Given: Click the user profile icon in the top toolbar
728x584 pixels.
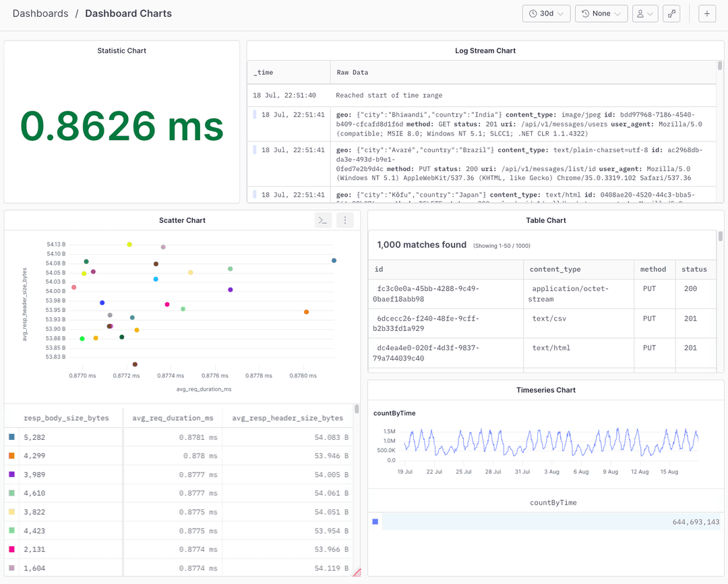Looking at the screenshot, I should point(640,13).
